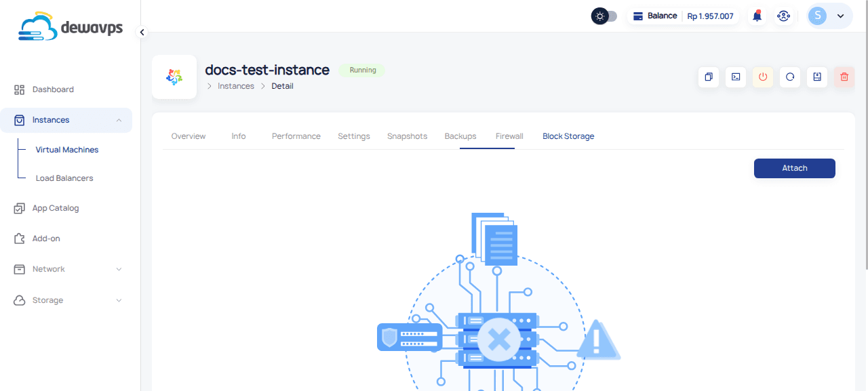Open the notifications bell
The height and width of the screenshot is (391, 868).
click(x=757, y=16)
